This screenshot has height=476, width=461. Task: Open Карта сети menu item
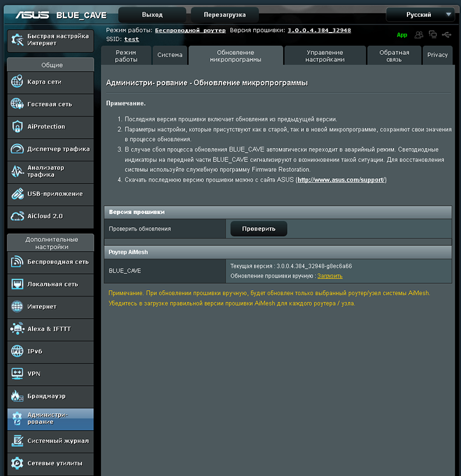point(50,82)
